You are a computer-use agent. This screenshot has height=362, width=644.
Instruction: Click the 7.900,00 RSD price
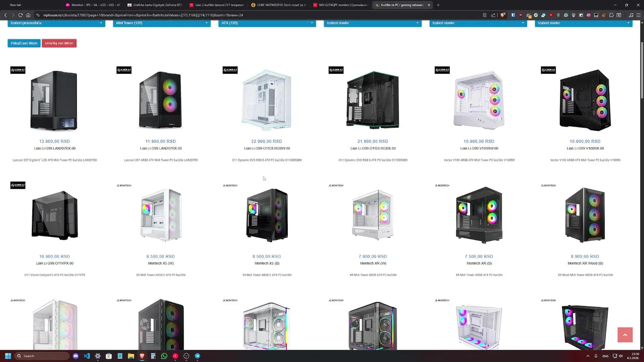pos(373,256)
